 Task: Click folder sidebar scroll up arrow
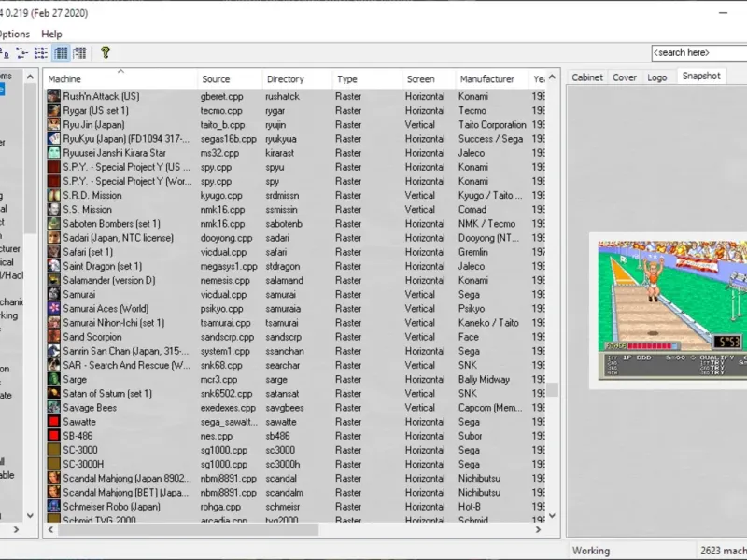coord(30,77)
